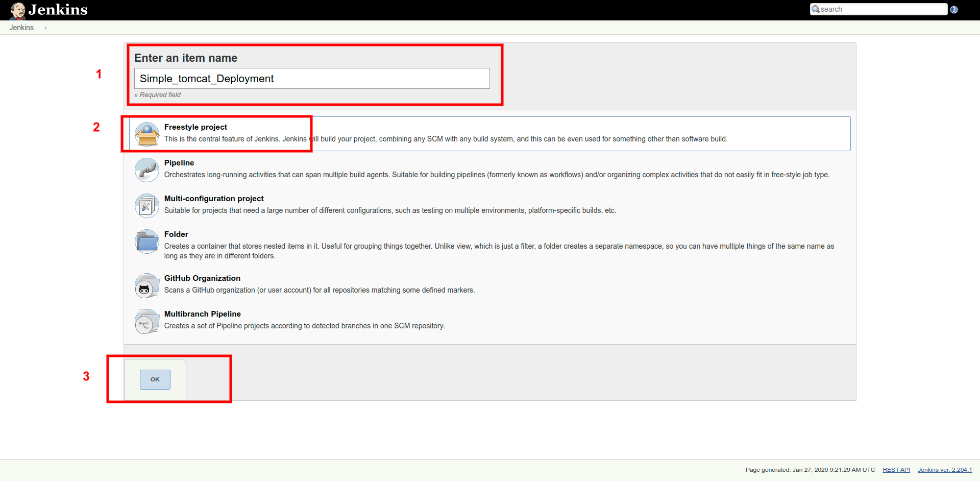Select the Pipeline icon
This screenshot has height=481, width=980.
pos(147,170)
